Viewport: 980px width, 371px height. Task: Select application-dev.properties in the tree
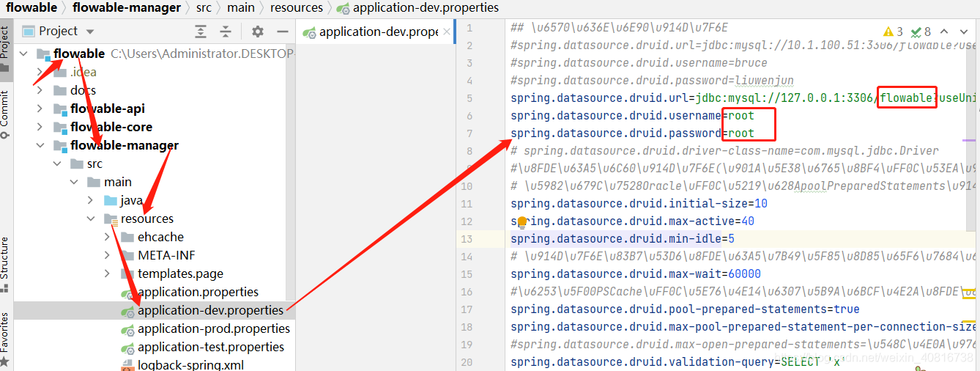tap(210, 310)
